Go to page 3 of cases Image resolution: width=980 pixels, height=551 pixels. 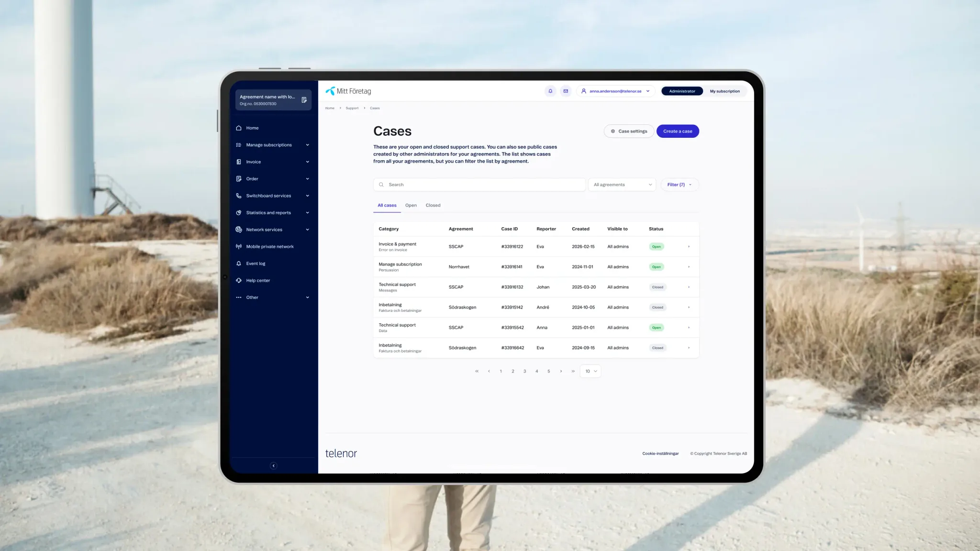(x=524, y=371)
